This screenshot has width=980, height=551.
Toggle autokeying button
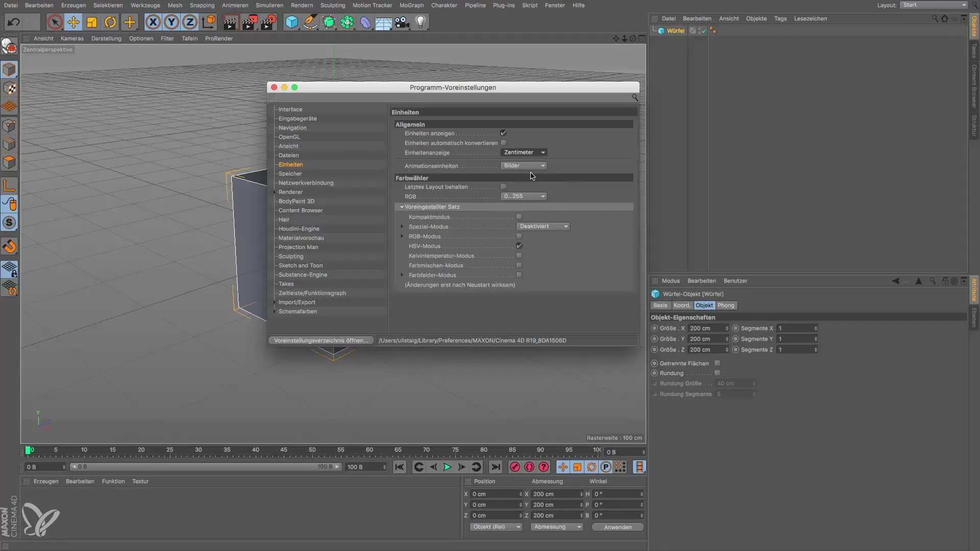[529, 467]
